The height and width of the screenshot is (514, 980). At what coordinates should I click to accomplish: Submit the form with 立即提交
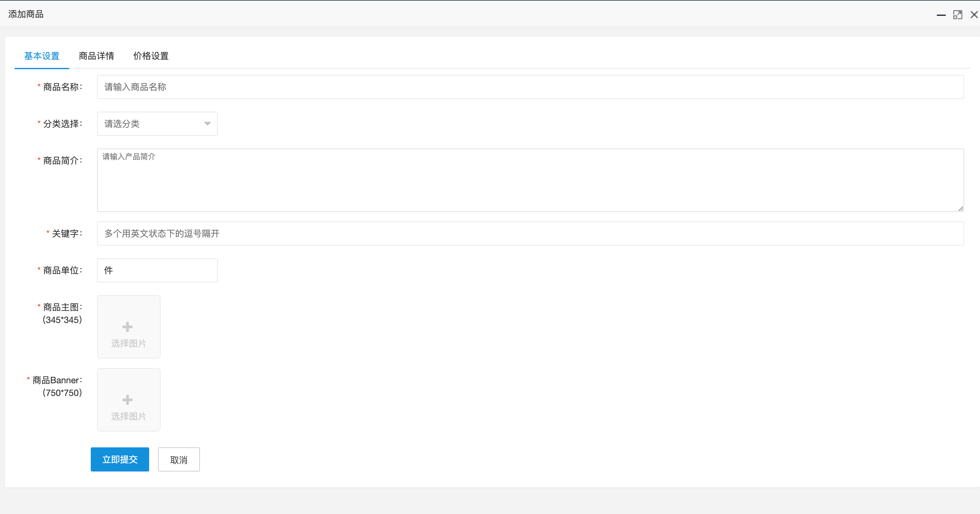120,460
